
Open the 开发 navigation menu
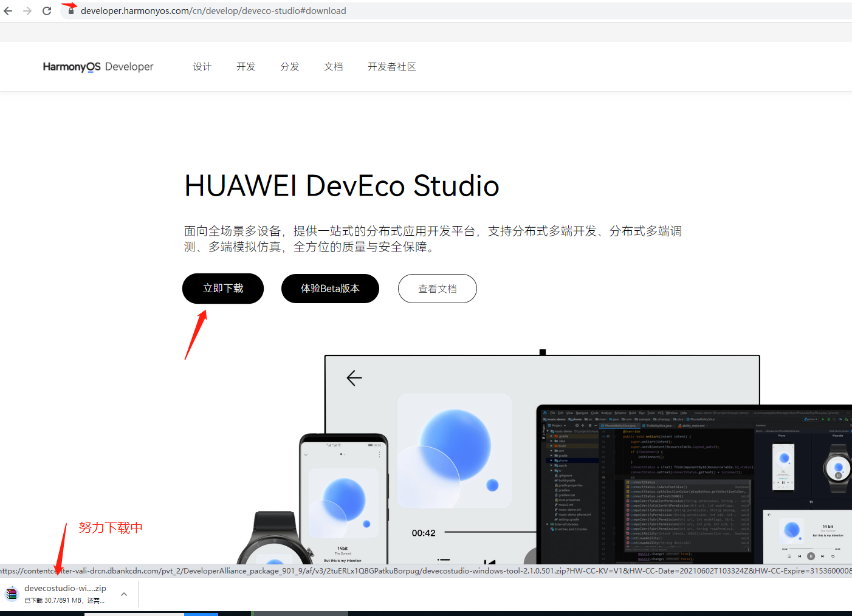pos(246,67)
